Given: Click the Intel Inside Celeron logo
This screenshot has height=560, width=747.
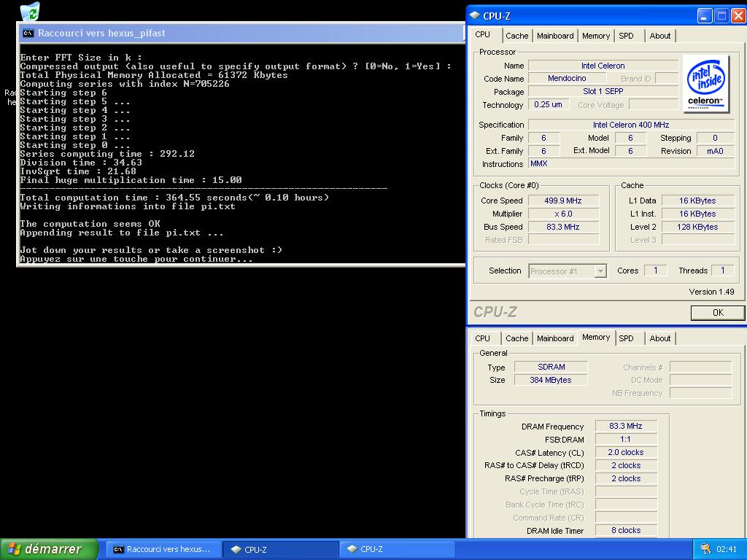Looking at the screenshot, I should click(x=705, y=84).
